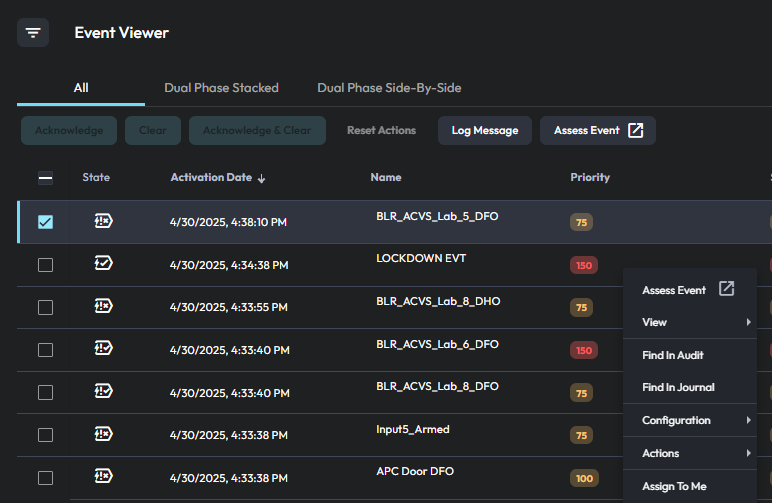Click the state icon for BLR_ACVS_Lab_5_DFO

click(102, 221)
